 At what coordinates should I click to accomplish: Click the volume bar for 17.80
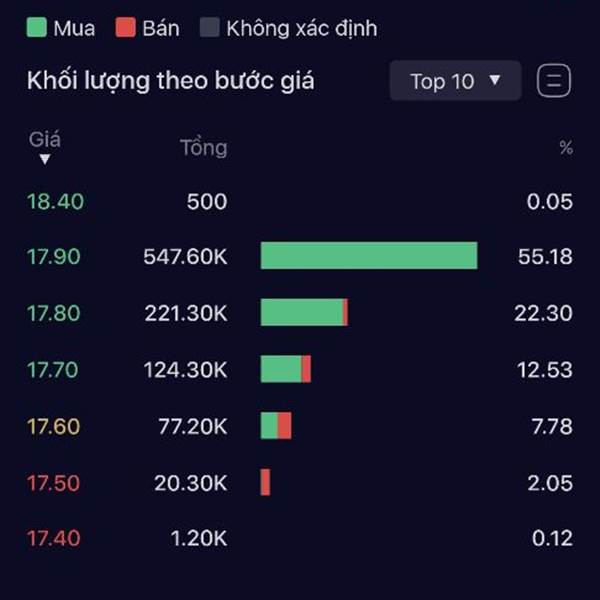[304, 313]
